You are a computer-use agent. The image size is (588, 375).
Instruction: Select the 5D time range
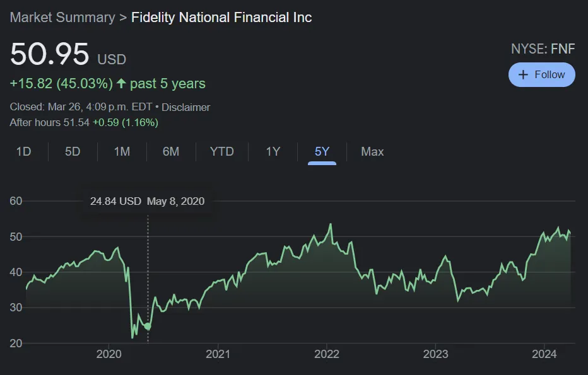[72, 152]
